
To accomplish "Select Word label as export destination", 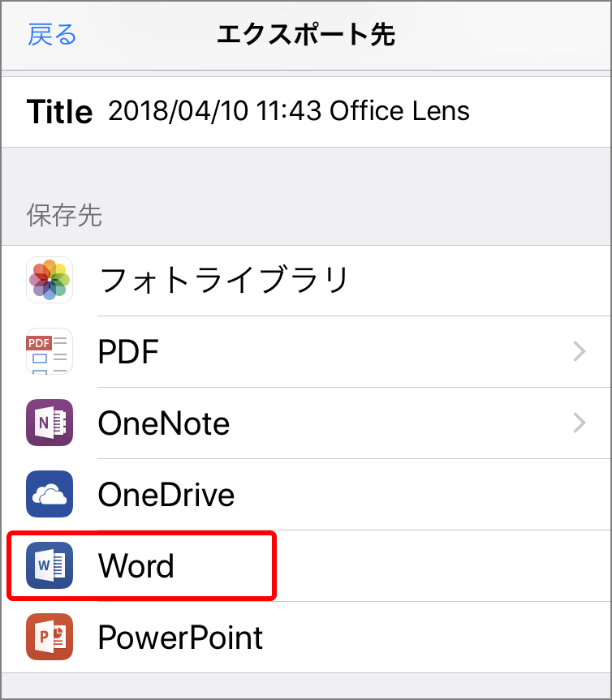I will pos(136,566).
